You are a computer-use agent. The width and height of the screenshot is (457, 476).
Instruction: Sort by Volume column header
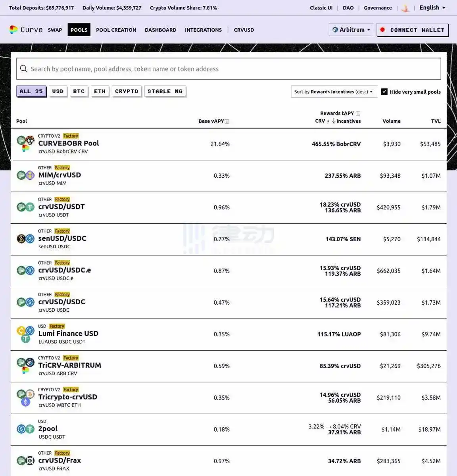tap(392, 121)
